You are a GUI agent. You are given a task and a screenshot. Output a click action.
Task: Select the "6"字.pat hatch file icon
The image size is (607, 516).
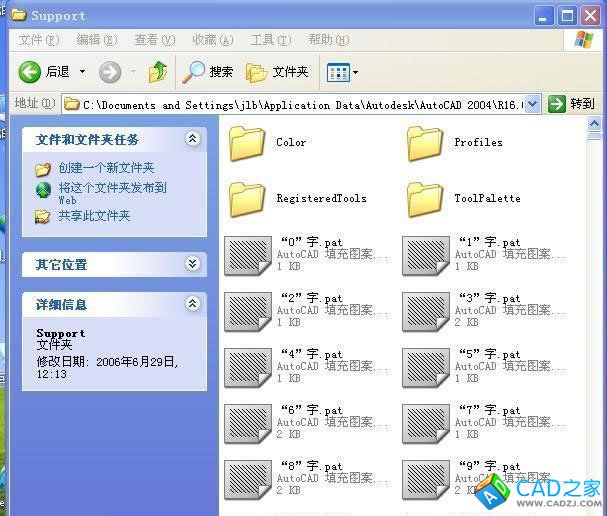[248, 424]
